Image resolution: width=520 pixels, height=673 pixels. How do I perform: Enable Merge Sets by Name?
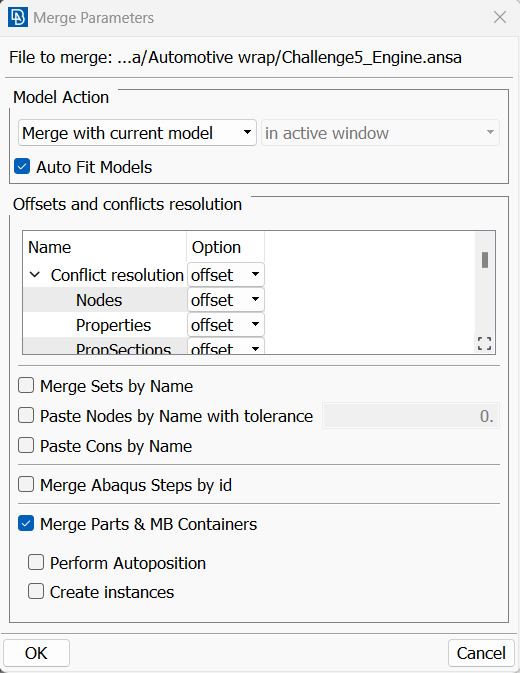[x=26, y=385]
